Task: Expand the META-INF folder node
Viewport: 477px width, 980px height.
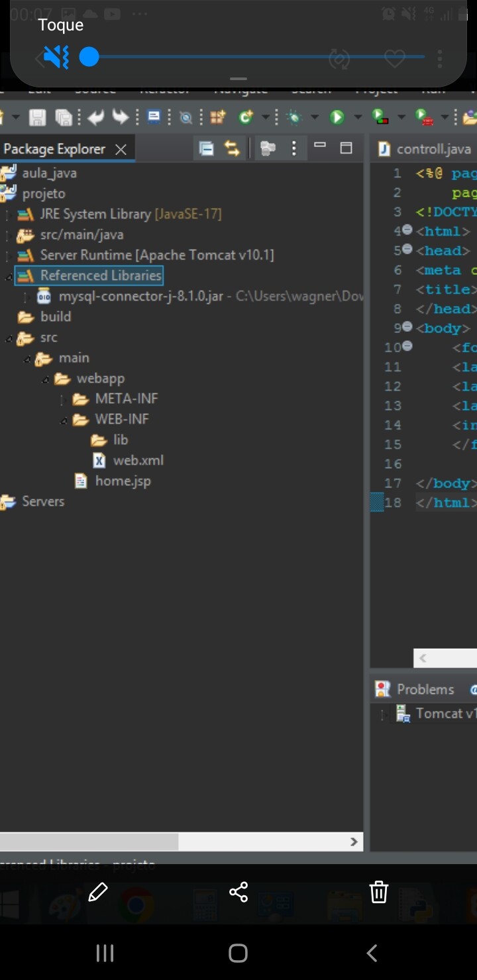Action: (x=63, y=399)
